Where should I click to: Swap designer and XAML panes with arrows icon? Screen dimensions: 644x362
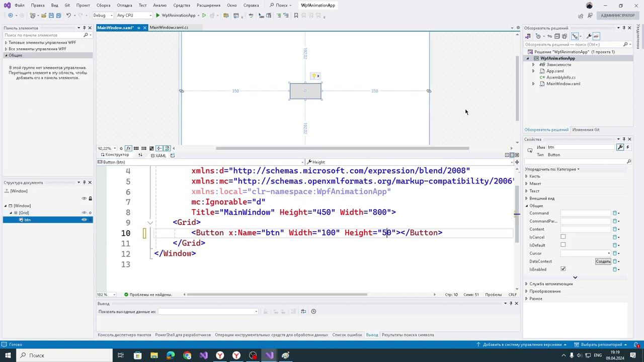tap(140, 155)
